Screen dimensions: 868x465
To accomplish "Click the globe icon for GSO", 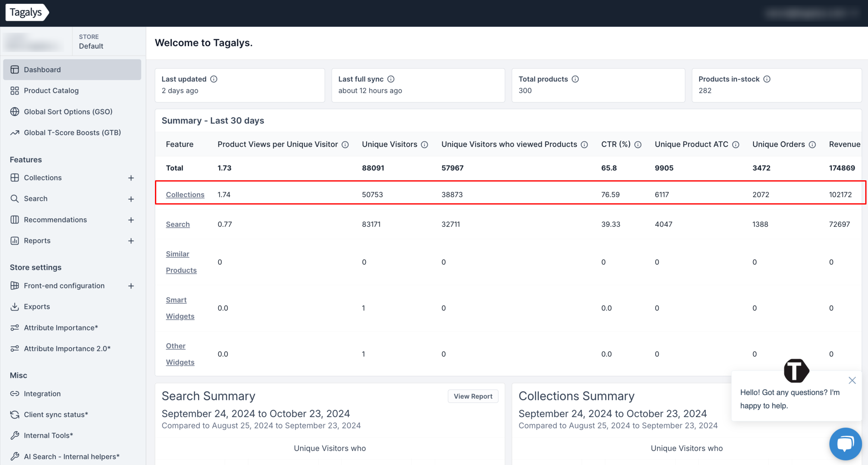I will (15, 111).
